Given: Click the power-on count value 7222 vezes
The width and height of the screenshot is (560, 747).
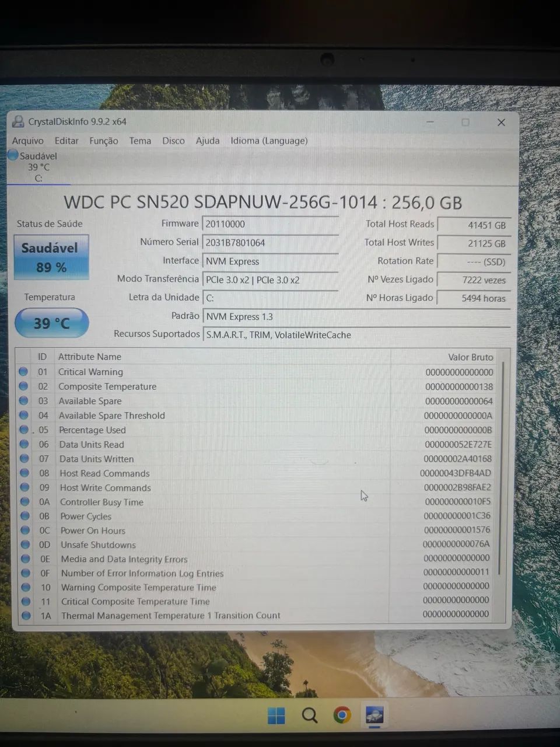Looking at the screenshot, I should (474, 280).
